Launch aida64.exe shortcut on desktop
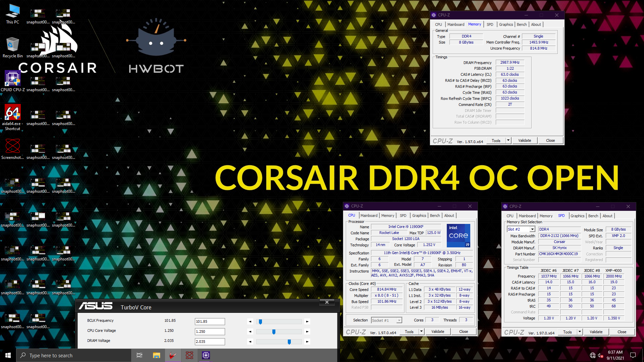This screenshot has width=644, height=362. pos(12,117)
